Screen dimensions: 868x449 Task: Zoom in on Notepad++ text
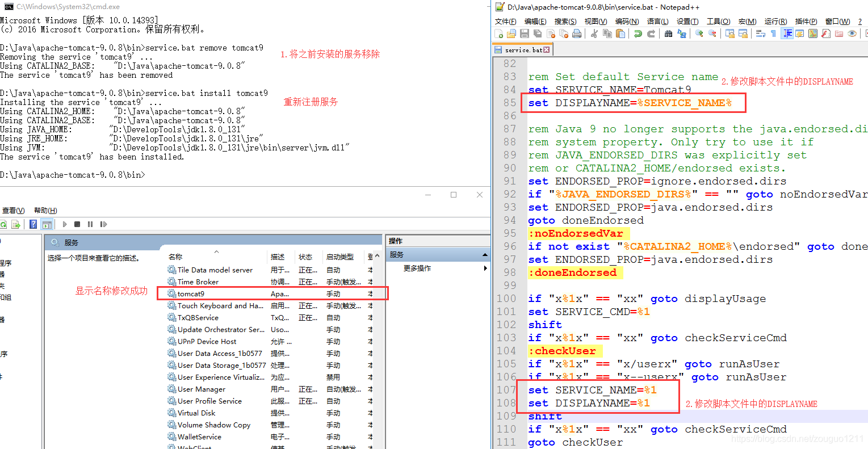click(699, 34)
